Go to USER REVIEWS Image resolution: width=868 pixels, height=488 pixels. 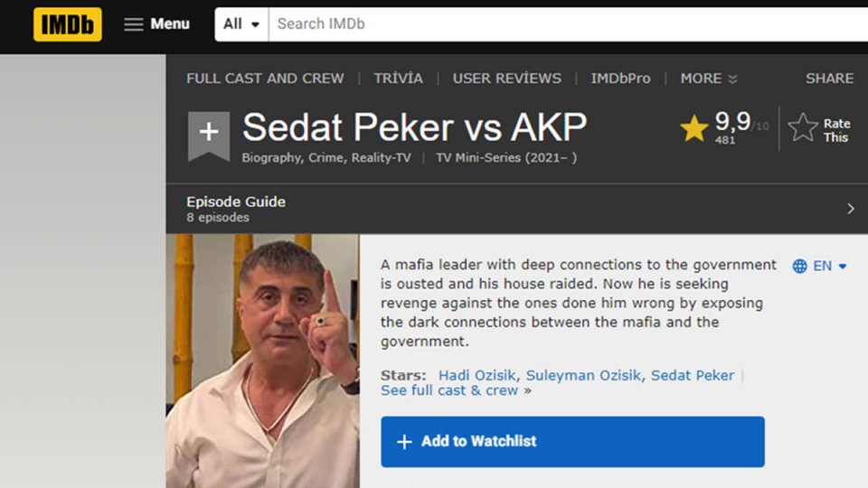point(506,79)
